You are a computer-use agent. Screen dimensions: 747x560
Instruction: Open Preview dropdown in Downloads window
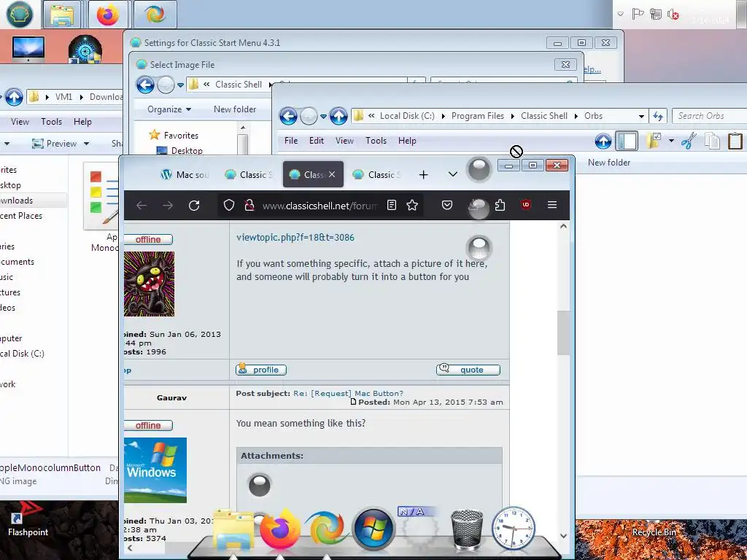[86, 144]
